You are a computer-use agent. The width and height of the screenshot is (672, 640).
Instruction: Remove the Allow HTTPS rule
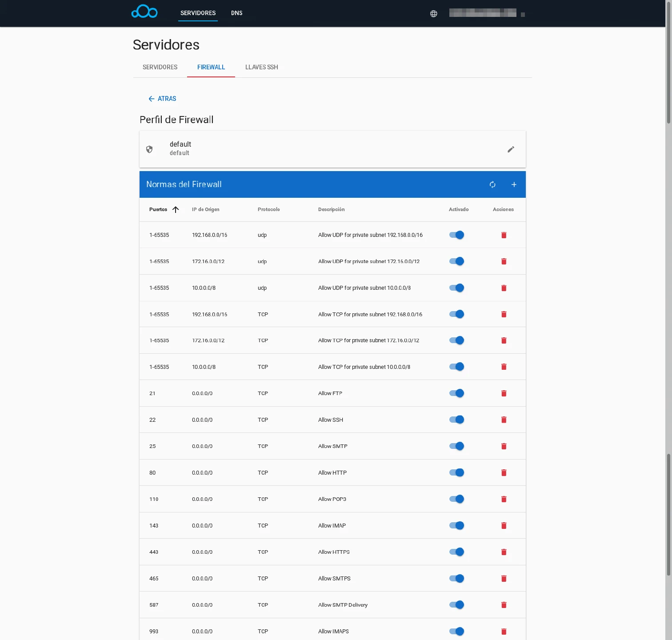pos(504,552)
